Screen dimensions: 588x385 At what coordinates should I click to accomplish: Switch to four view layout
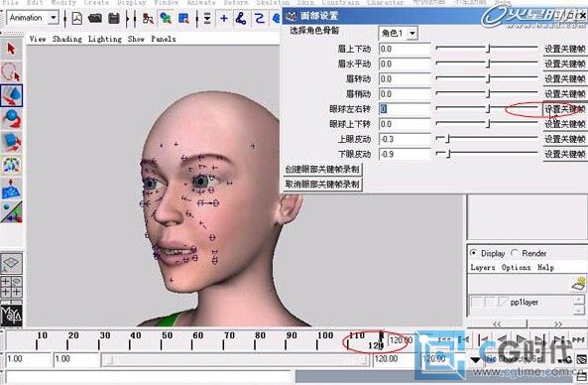point(11,287)
